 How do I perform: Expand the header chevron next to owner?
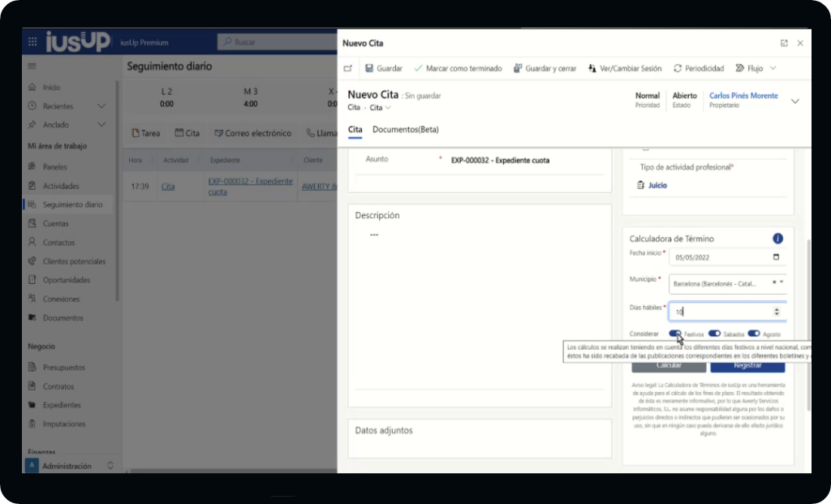(794, 101)
